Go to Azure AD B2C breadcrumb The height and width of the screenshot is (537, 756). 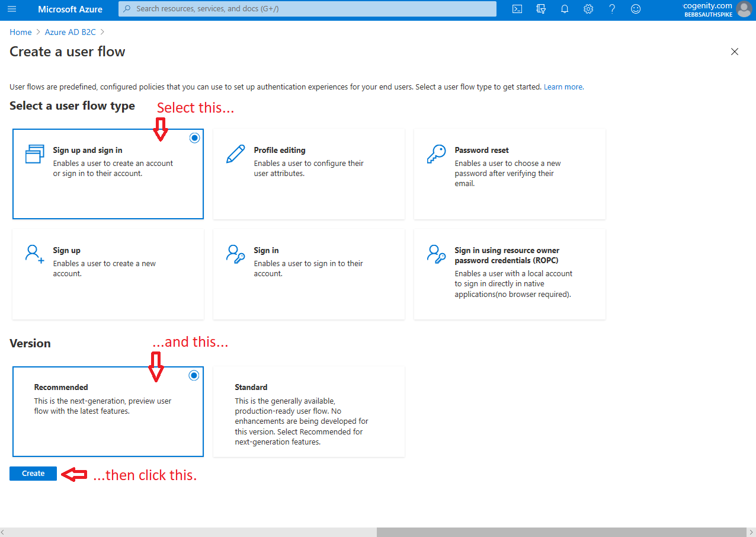click(69, 31)
